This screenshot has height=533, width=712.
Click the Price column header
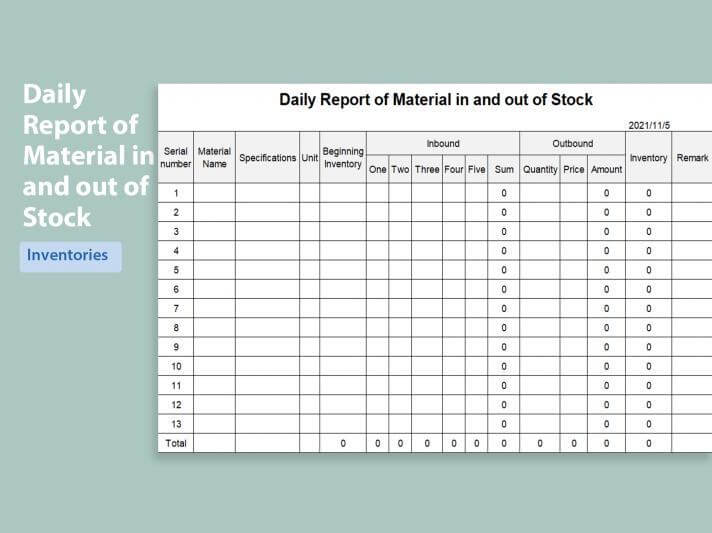pyautogui.click(x=573, y=169)
